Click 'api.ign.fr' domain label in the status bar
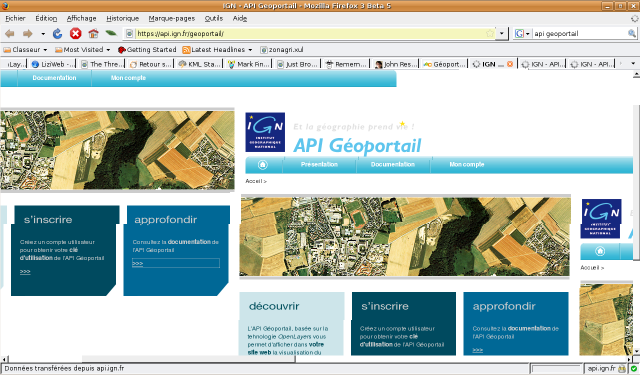Image resolution: width=640 pixels, height=375 pixels. click(x=601, y=368)
